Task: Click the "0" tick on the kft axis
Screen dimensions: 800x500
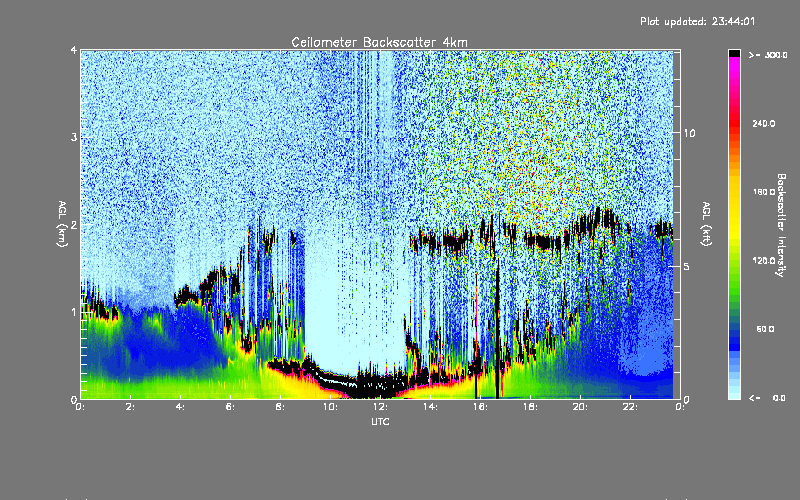Action: coord(687,399)
